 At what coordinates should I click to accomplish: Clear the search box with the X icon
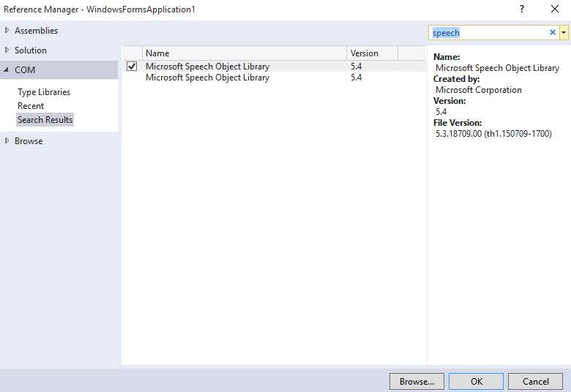[x=552, y=32]
